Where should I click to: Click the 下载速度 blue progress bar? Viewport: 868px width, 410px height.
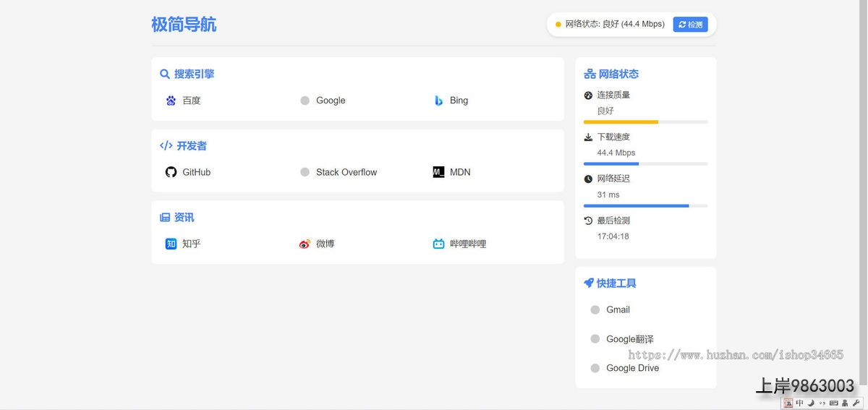click(611, 164)
